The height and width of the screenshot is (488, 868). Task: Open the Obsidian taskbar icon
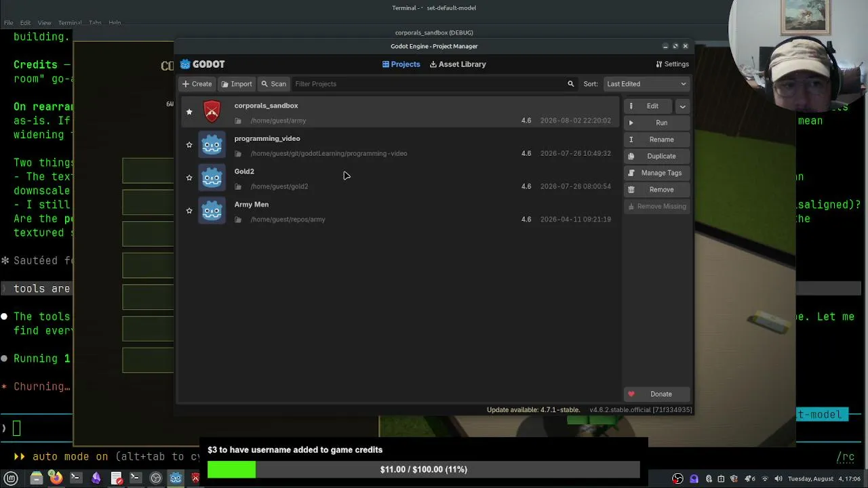coord(96,479)
